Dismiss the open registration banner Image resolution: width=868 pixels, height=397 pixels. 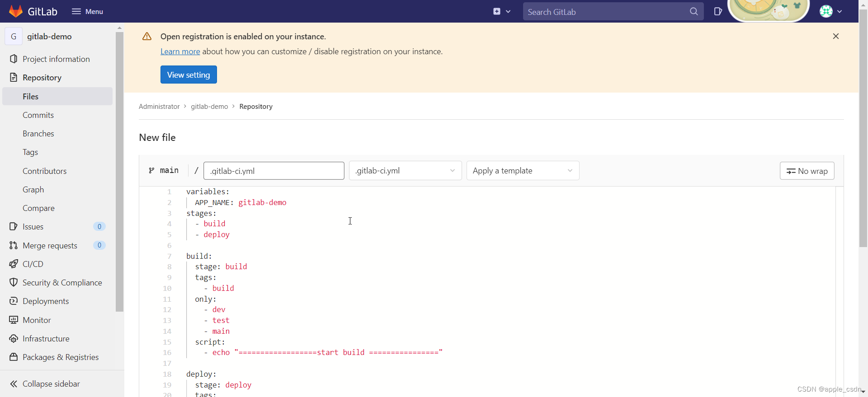tap(836, 36)
